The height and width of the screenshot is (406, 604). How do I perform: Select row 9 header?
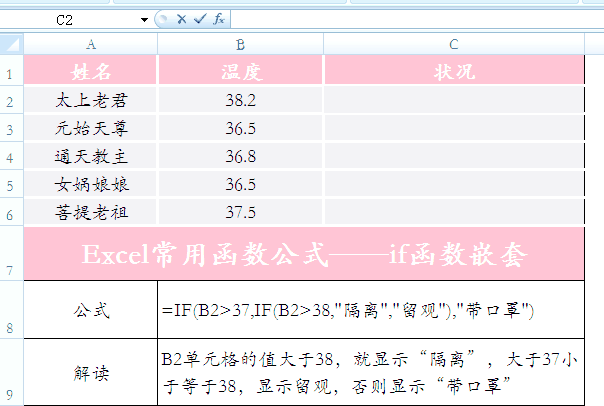coord(10,372)
